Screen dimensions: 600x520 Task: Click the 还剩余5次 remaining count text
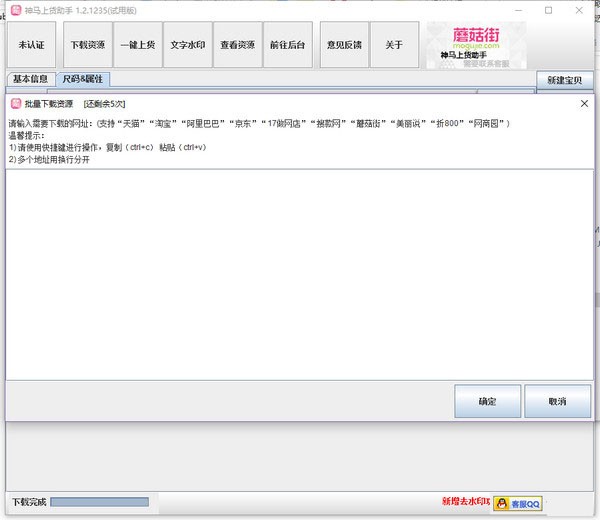tap(104, 104)
